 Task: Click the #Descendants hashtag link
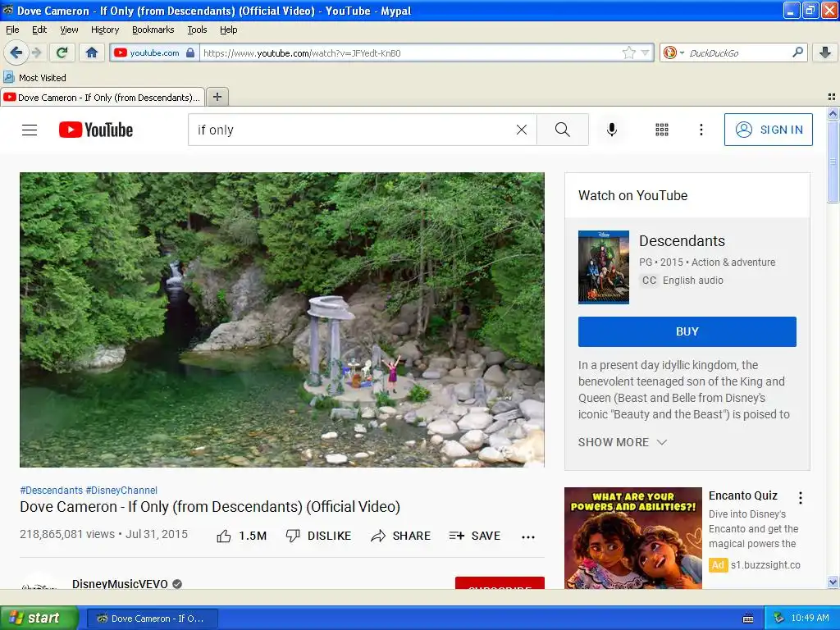52,490
